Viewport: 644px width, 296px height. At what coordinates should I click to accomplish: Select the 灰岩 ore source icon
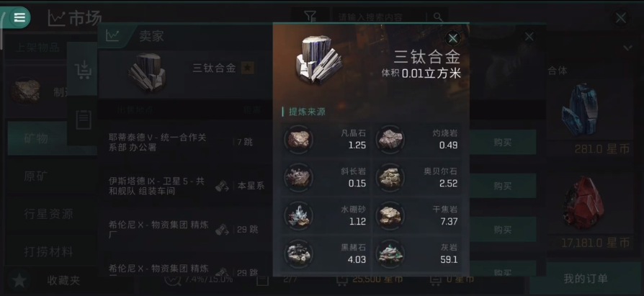click(390, 254)
